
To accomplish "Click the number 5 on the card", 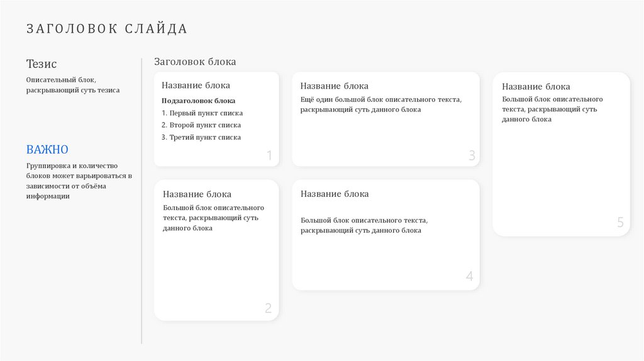I will click(x=620, y=223).
